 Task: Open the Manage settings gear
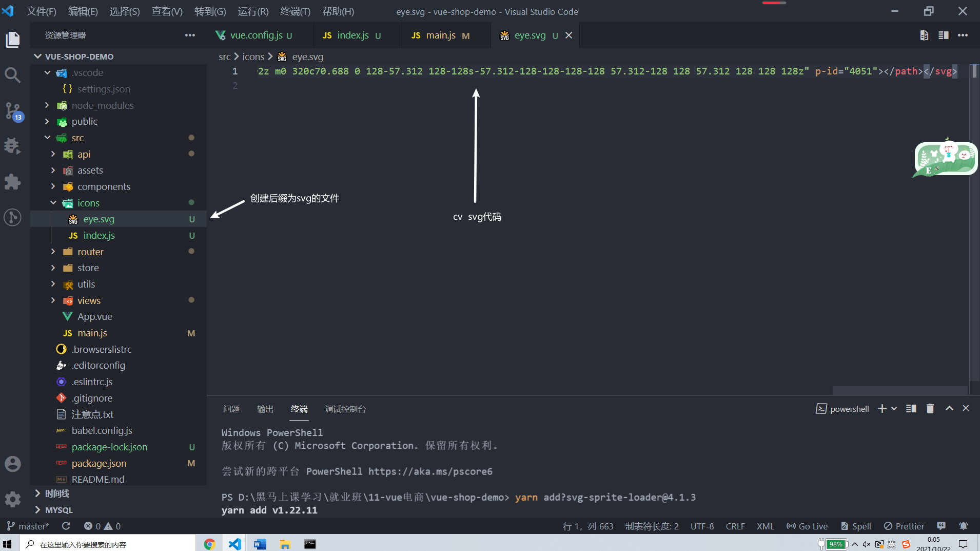pyautogui.click(x=12, y=499)
